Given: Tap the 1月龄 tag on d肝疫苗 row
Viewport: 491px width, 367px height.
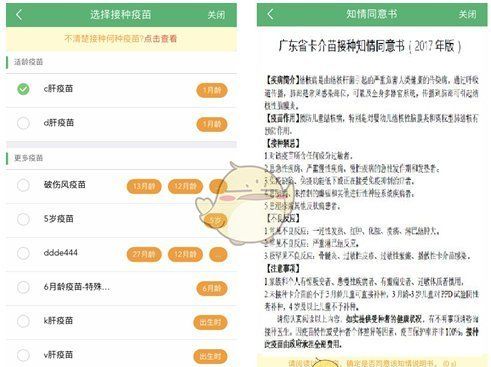Looking at the screenshot, I should [x=212, y=124].
